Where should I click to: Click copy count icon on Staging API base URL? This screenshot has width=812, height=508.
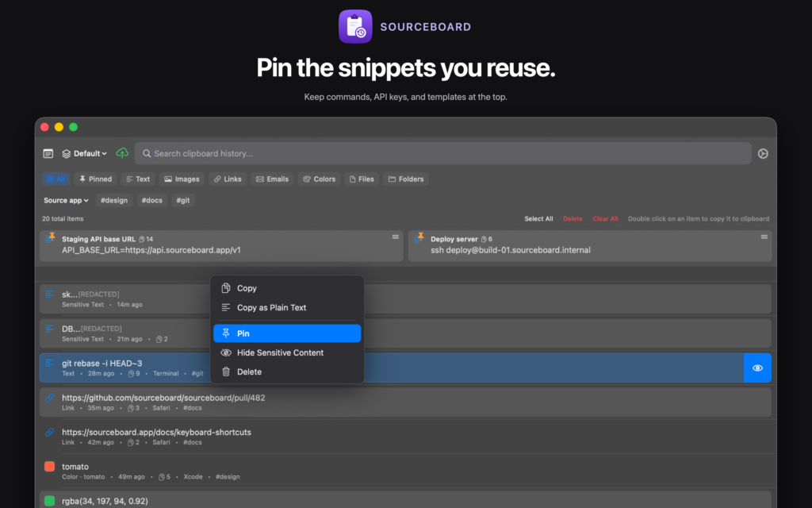(x=141, y=239)
